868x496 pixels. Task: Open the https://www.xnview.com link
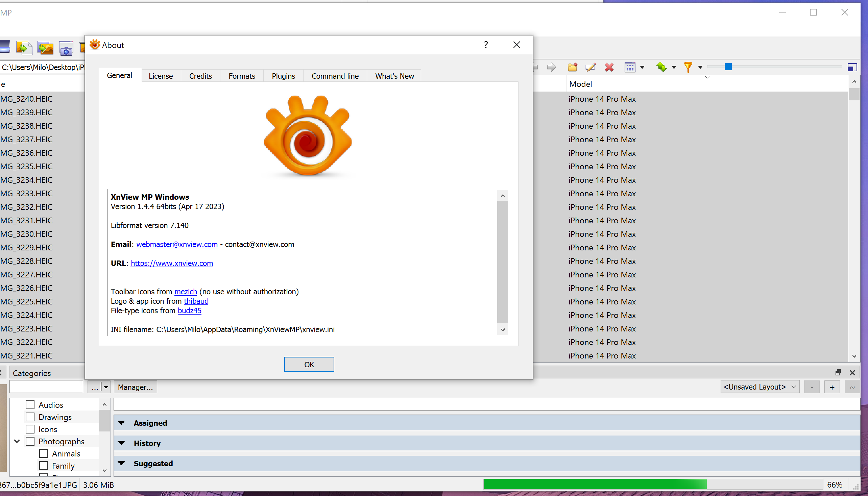coord(172,263)
